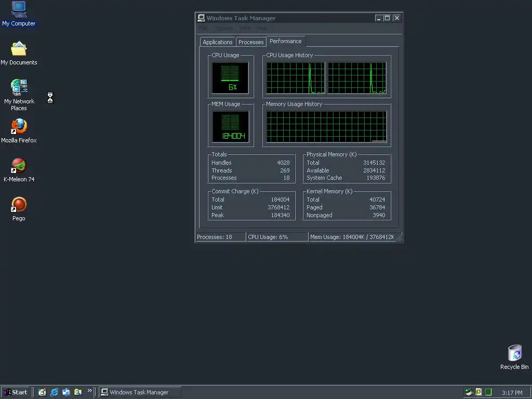Close the Task Manager window
Viewport: 532px width, 399px height.
(x=396, y=18)
